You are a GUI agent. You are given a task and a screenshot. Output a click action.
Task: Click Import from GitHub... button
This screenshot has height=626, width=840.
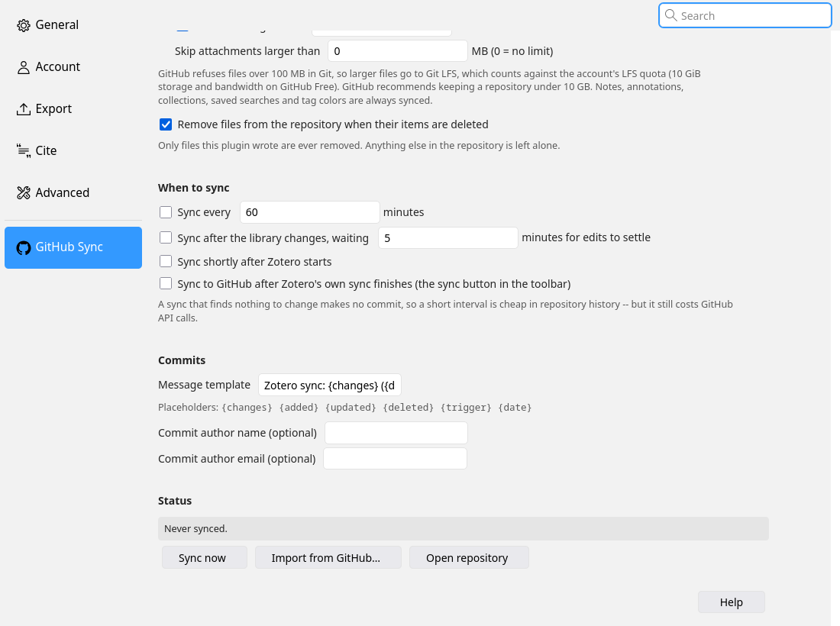[328, 557]
